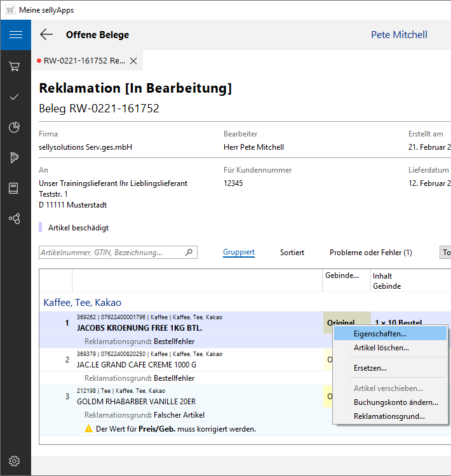Viewport: 451px width, 476px height.
Task: Select Reklamationsgrund... from the context menu
Action: pos(389,416)
